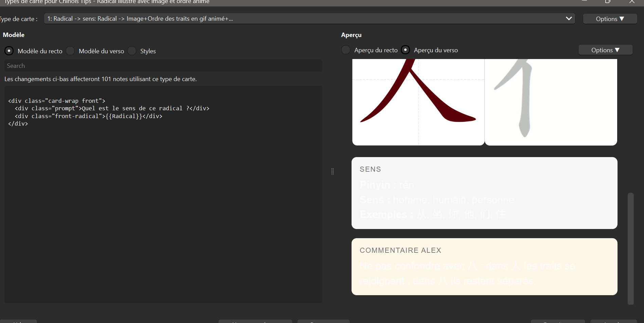The width and height of the screenshot is (644, 323).
Task: Open the top Options menu button
Action: click(610, 19)
